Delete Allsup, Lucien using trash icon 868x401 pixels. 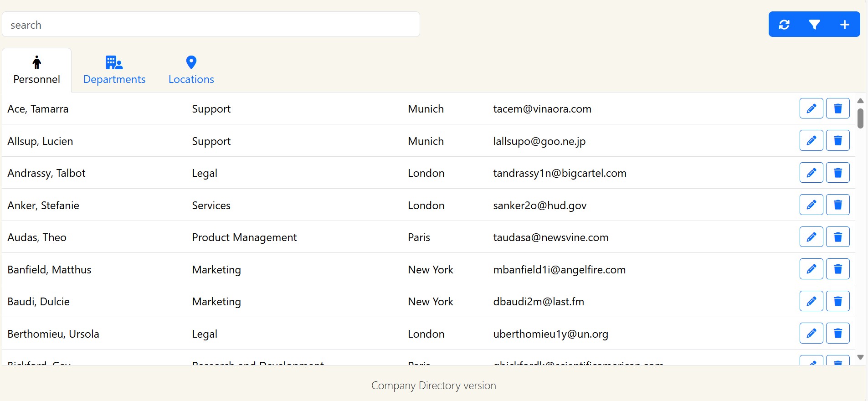[837, 140]
